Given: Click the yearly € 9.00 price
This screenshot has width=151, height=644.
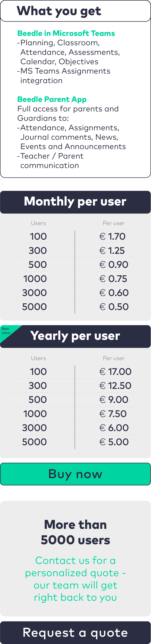Looking at the screenshot, I should [x=114, y=400].
